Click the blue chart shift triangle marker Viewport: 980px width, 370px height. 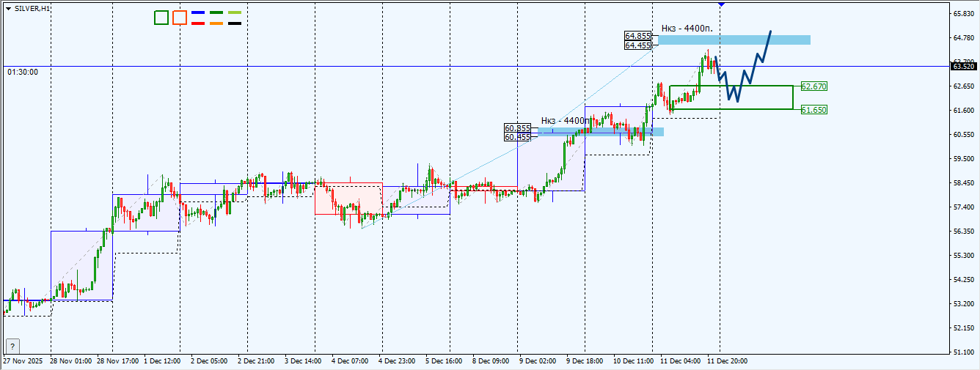point(722,4)
